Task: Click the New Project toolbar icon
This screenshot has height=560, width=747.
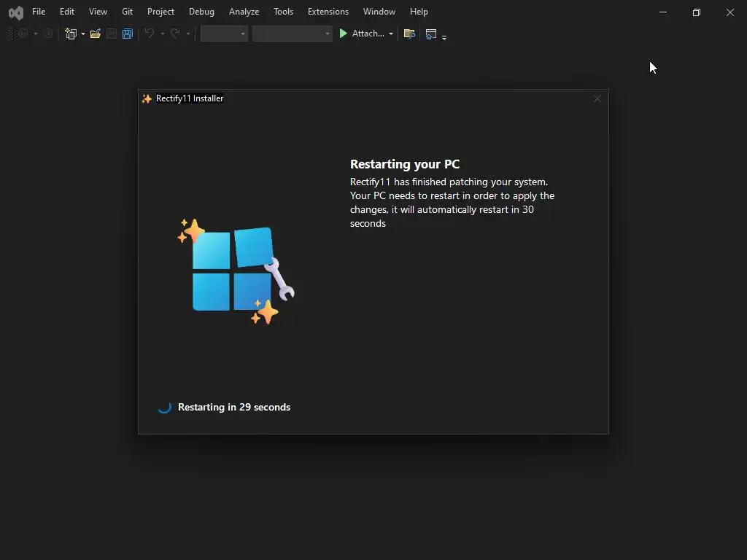Action: point(71,34)
